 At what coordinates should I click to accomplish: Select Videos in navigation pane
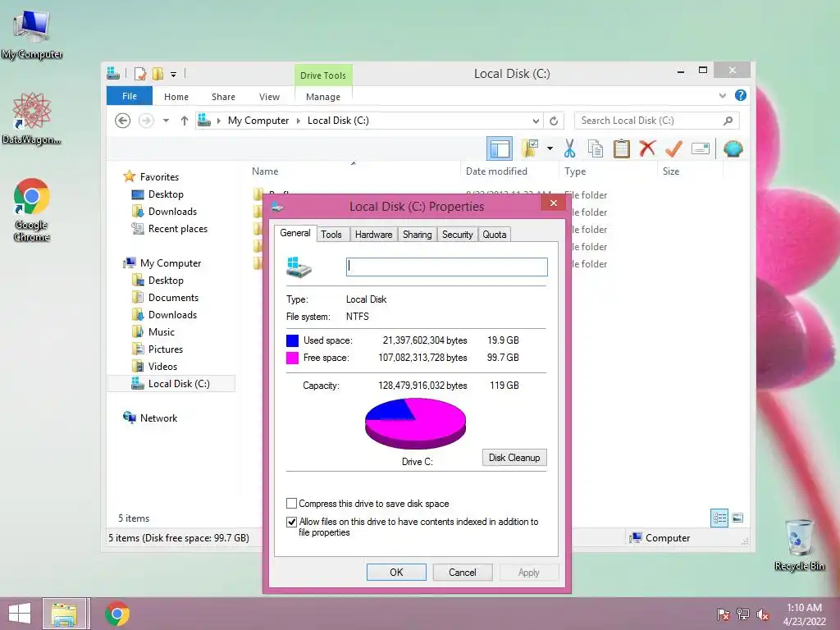163,367
